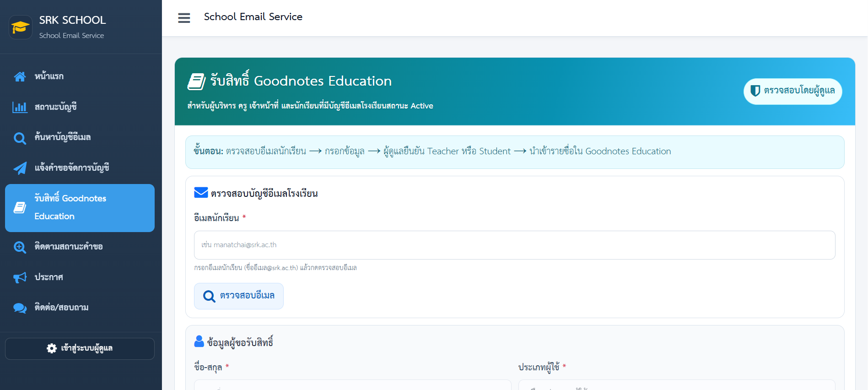This screenshot has width=868, height=390.
Task: Open the หน้าแรก menu item
Action: pyautogui.click(x=80, y=76)
